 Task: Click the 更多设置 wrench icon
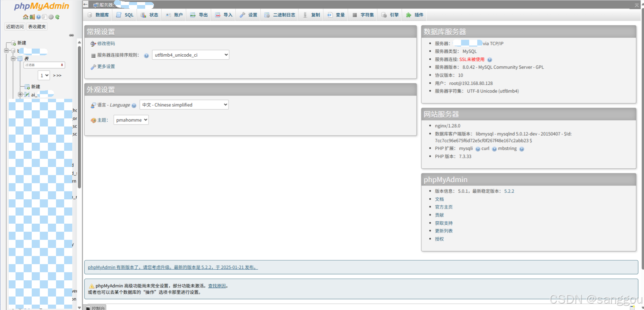point(93,67)
